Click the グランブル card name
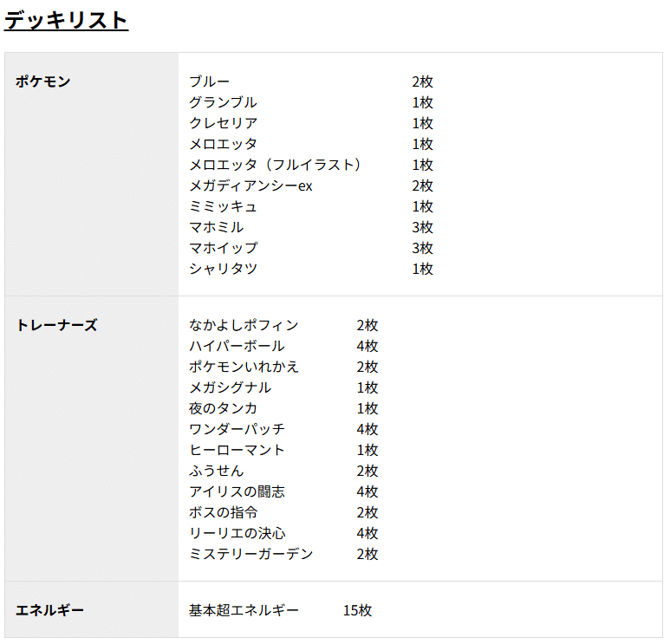This screenshot has height=644, width=670. [223, 102]
